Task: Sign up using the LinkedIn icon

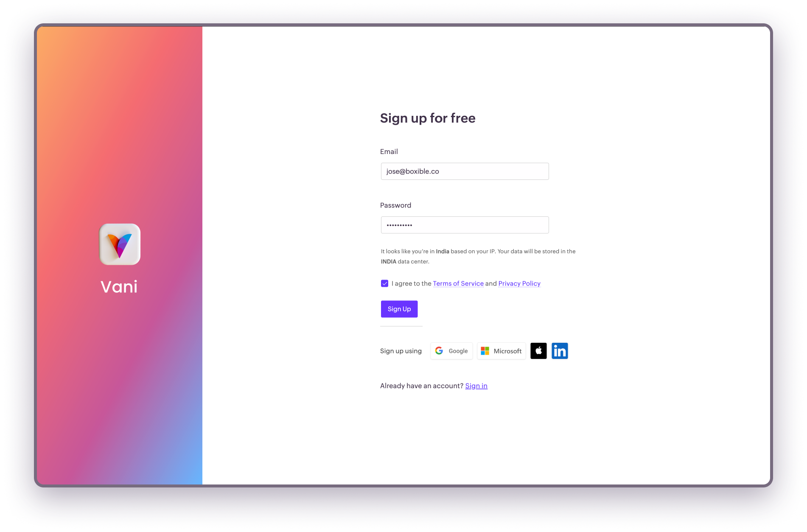Action: (560, 351)
